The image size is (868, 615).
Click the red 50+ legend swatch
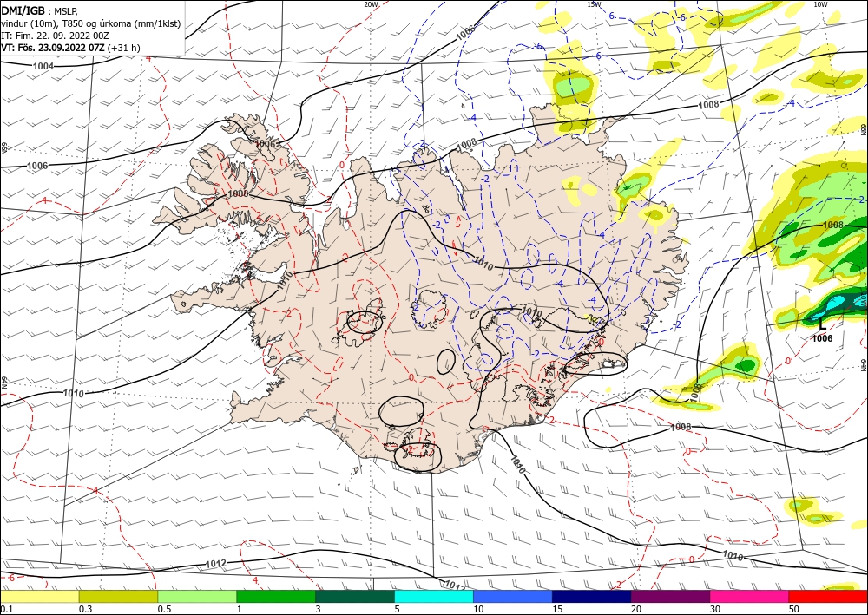click(828, 596)
